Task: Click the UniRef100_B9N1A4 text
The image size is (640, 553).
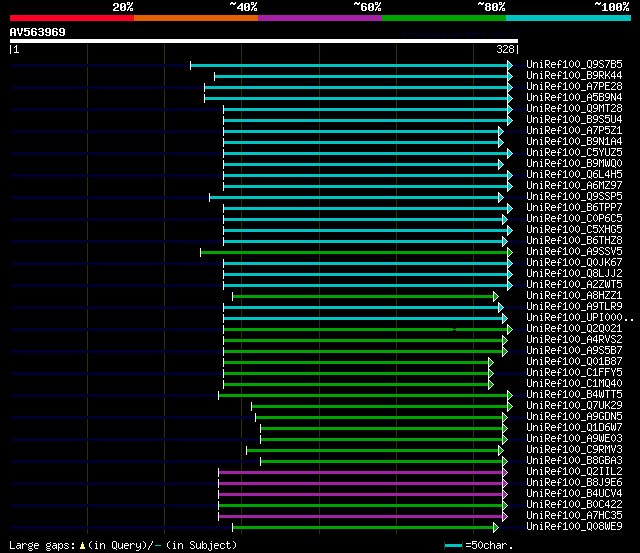Action: (x=574, y=142)
